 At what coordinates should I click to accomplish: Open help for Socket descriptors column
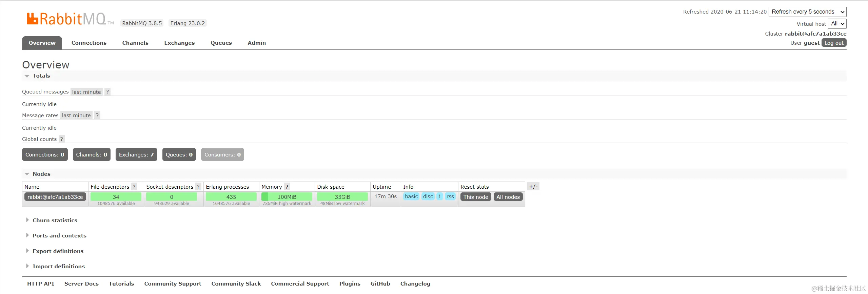coord(198,187)
